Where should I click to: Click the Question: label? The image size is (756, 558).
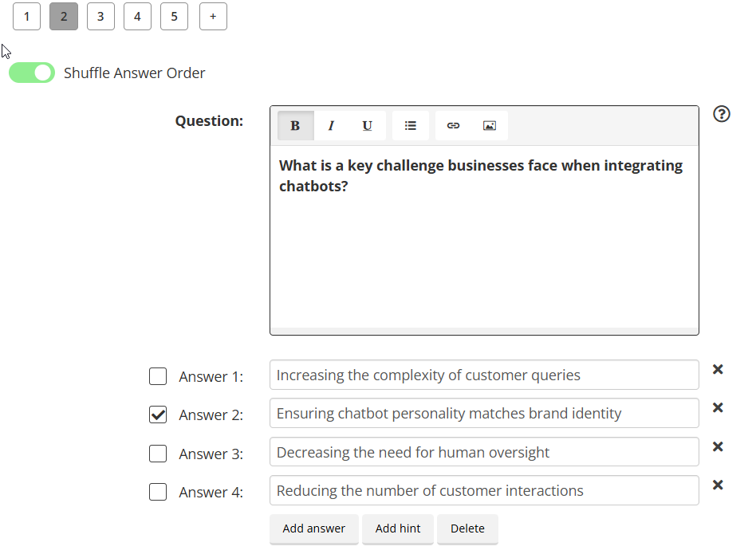click(x=209, y=121)
